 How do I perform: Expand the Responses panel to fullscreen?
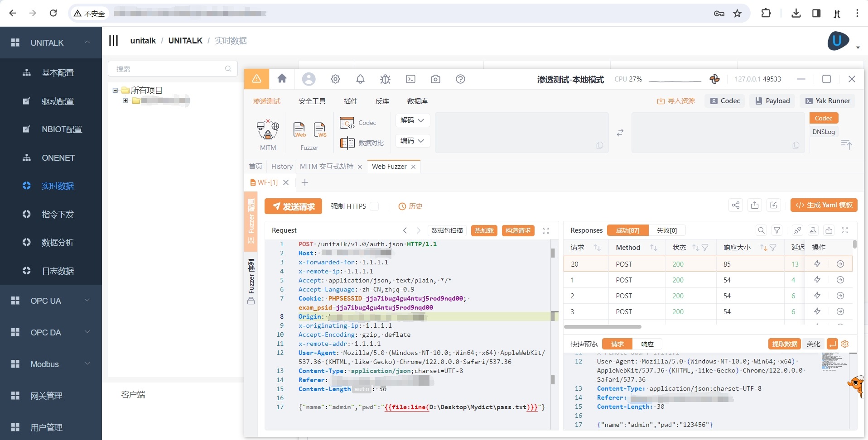pyautogui.click(x=845, y=230)
